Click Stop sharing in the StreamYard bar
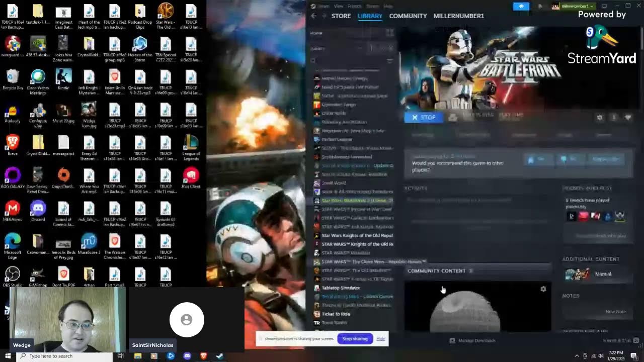 355,338
